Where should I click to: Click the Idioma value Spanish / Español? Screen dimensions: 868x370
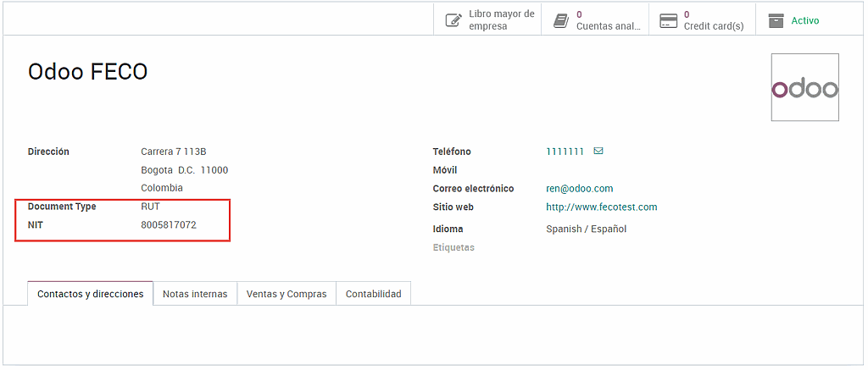point(586,229)
